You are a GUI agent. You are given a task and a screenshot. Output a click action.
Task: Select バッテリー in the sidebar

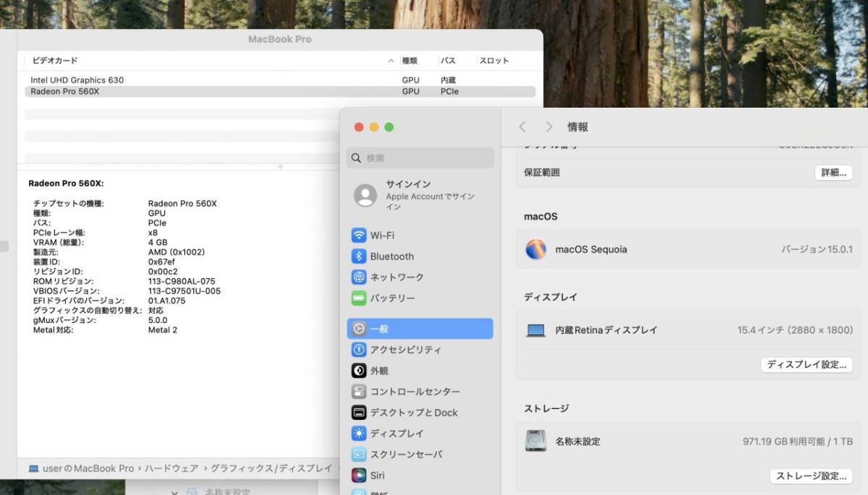coord(393,298)
